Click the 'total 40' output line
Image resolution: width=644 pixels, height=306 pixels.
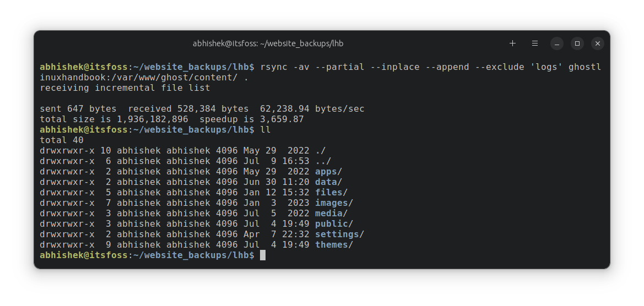click(62, 140)
